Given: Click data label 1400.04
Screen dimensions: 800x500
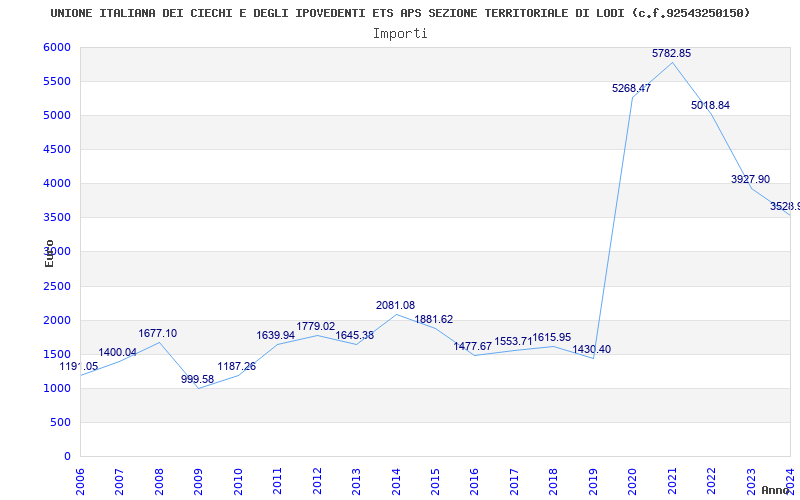Looking at the screenshot, I should coord(117,353).
